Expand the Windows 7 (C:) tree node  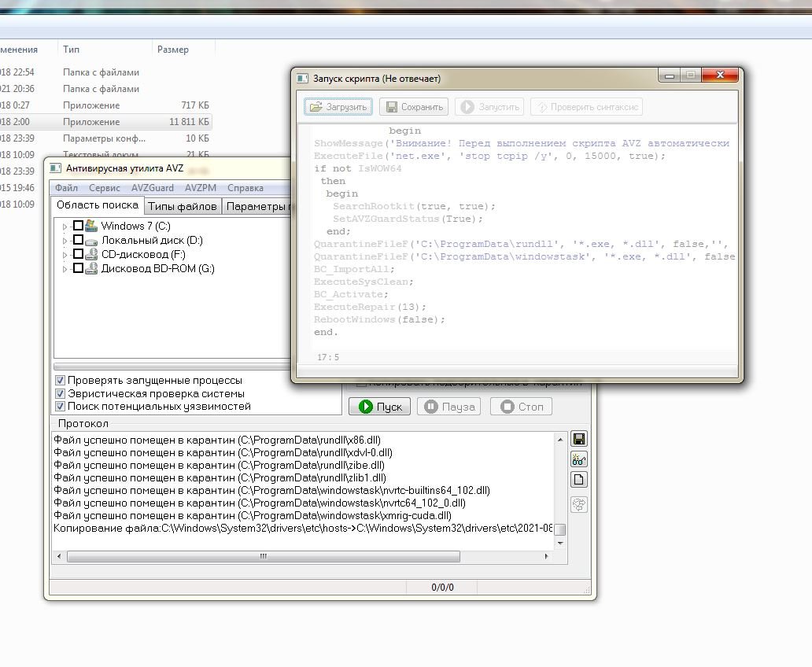pyautogui.click(x=65, y=226)
